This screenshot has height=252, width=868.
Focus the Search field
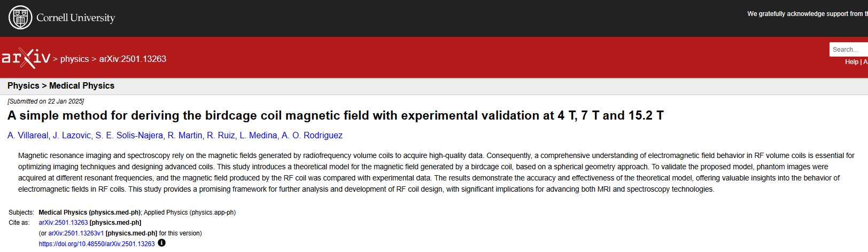pos(849,49)
